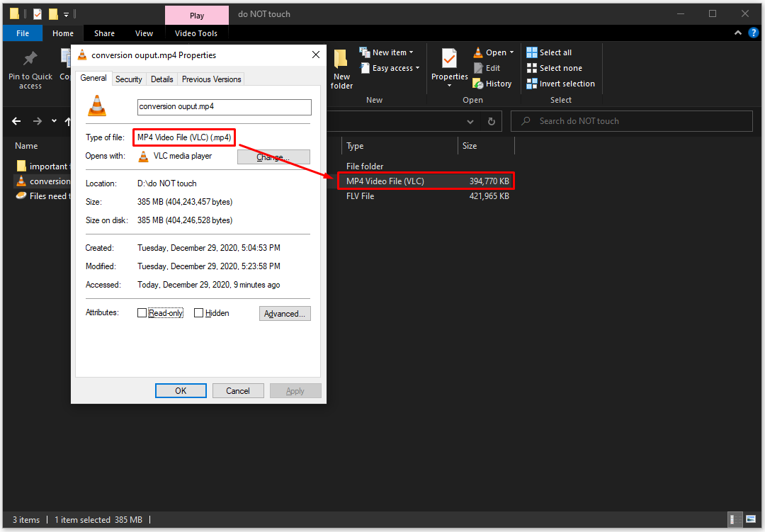Switch to the Details tab in Properties
This screenshot has height=532, width=765.
[162, 79]
